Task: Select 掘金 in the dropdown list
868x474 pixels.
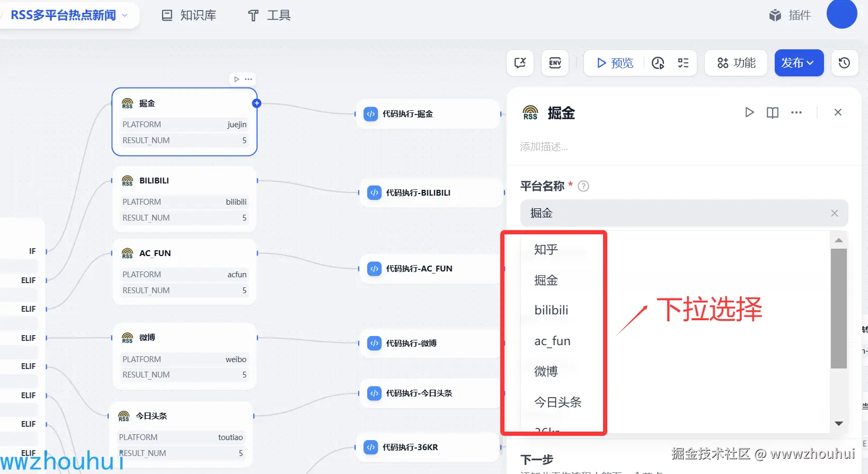Action: tap(546, 280)
